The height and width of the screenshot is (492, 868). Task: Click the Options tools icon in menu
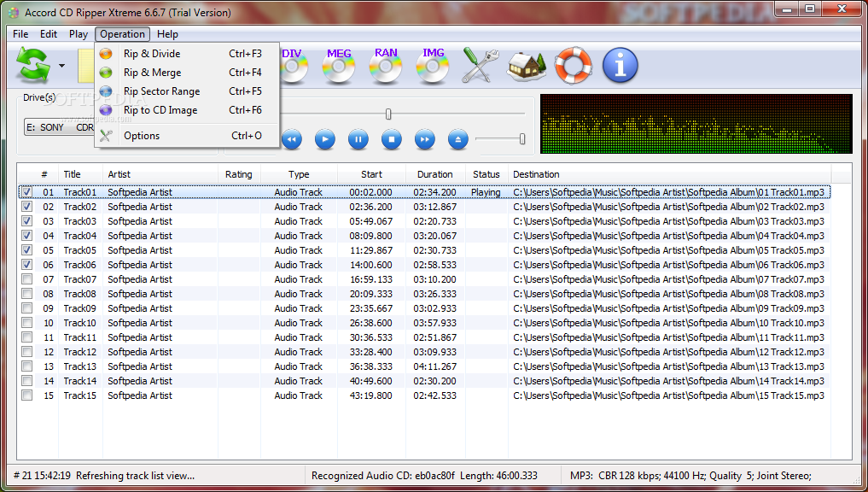click(106, 136)
